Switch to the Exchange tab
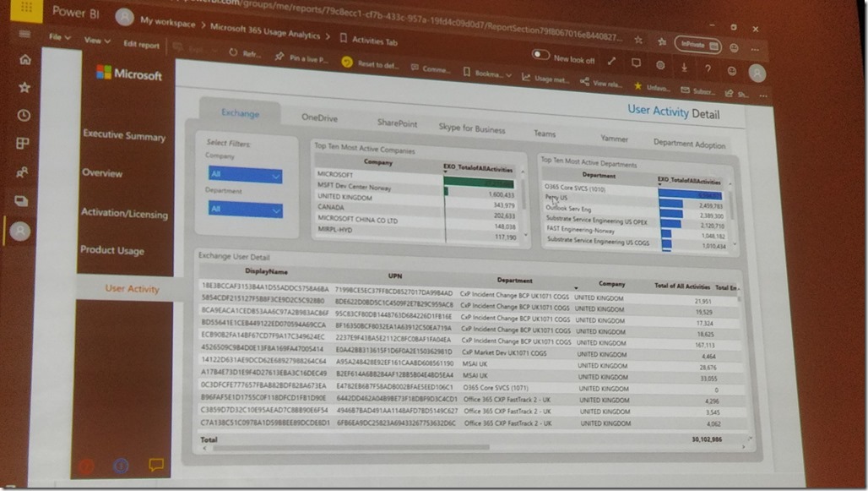The image size is (868, 491). click(241, 112)
